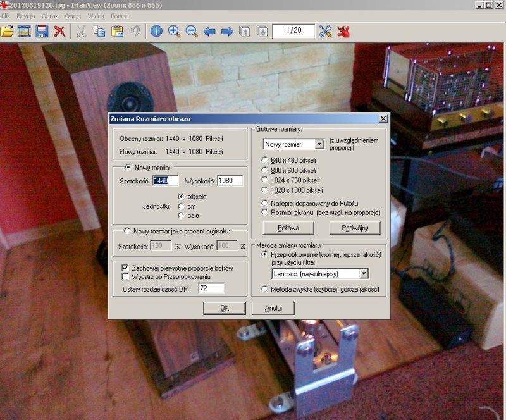Image resolution: width=506 pixels, height=420 pixels.
Task: Zoom in with the plus magnifier
Action: 175,32
